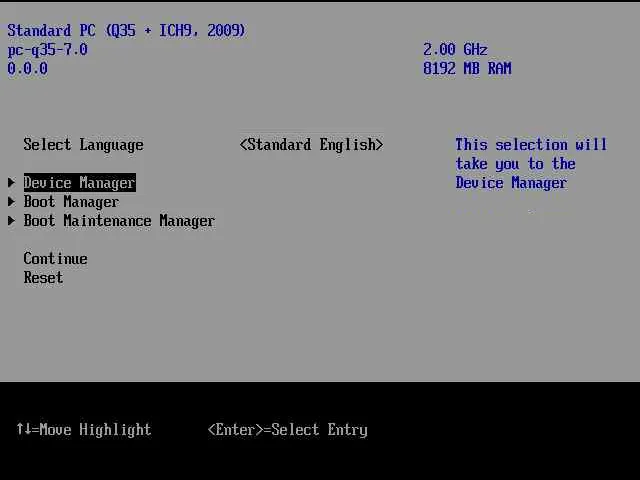Click the Standard PC (Q35 + ICH9, 2009) title
The height and width of the screenshot is (480, 640).
[x=127, y=31]
